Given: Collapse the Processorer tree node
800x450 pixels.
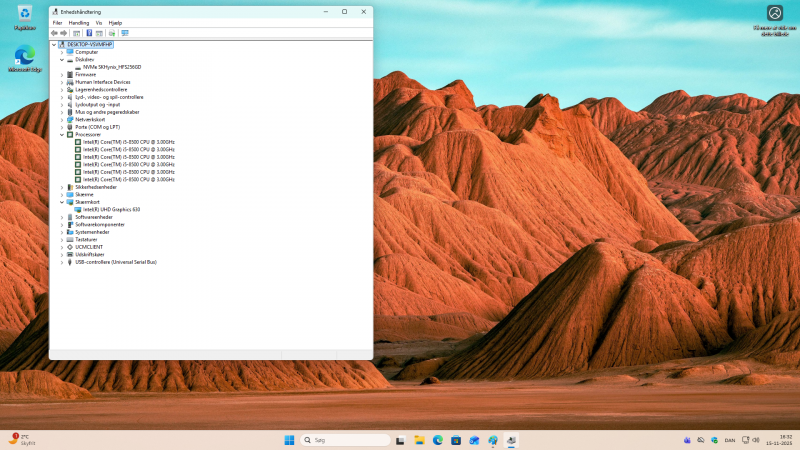Looking at the screenshot, I should (61, 134).
